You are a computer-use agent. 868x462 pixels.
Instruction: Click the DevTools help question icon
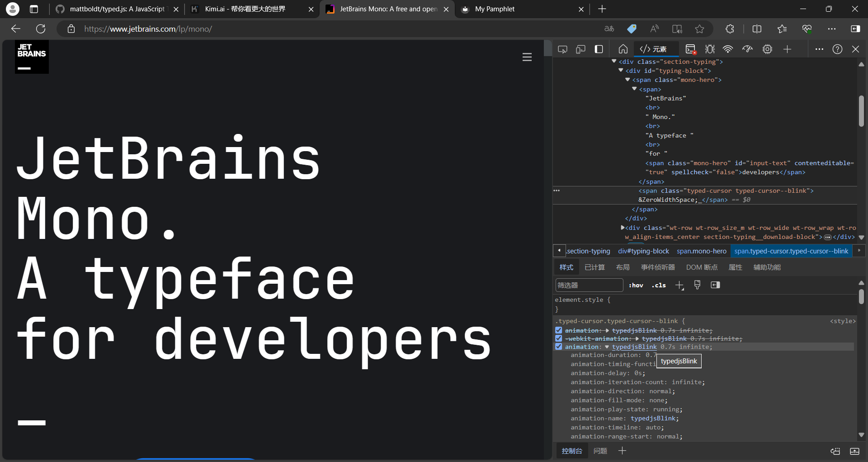coord(837,49)
